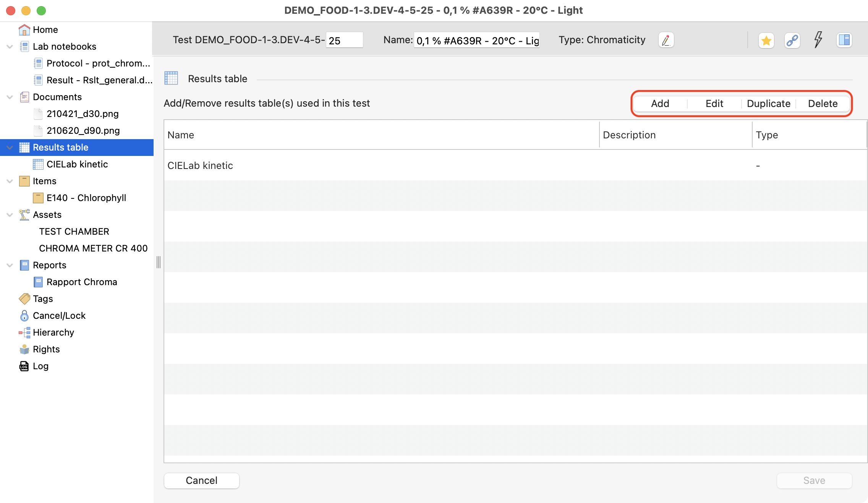Click the side panel layout icon
This screenshot has height=503, width=868.
click(844, 40)
